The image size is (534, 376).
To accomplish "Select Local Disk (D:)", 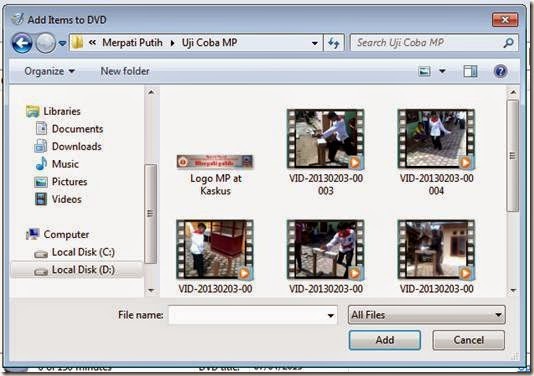I will tap(83, 270).
